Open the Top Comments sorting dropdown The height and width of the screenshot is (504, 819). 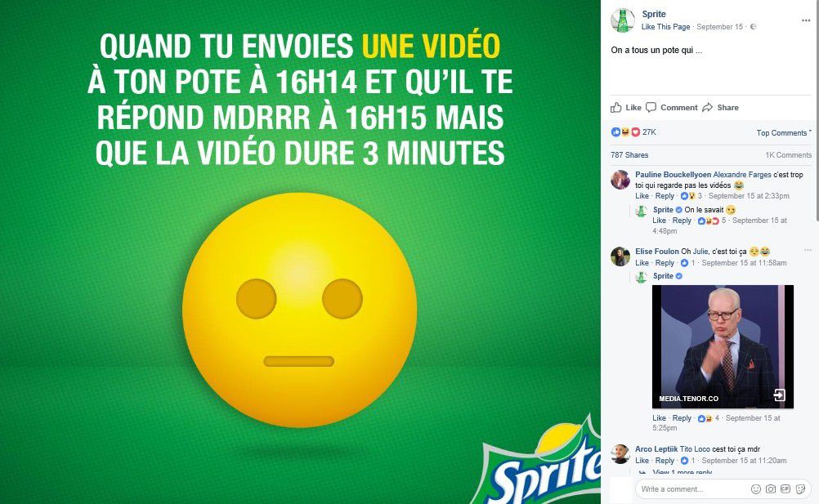tap(784, 133)
